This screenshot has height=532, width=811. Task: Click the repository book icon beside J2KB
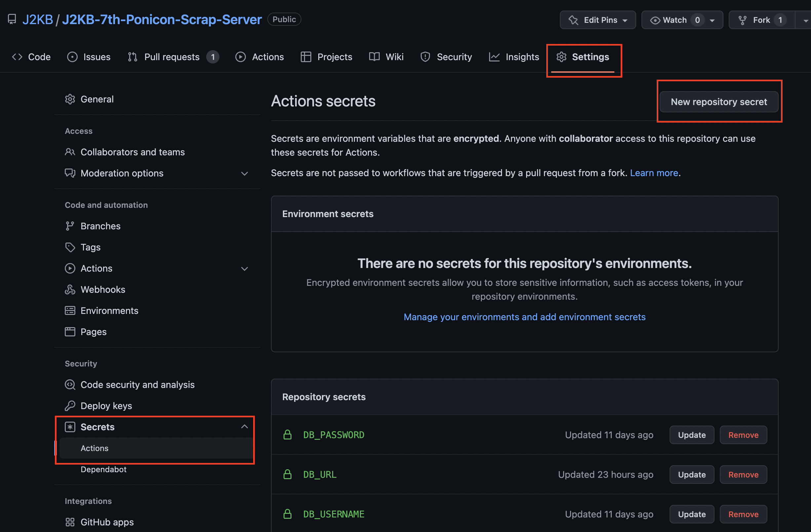(12, 19)
